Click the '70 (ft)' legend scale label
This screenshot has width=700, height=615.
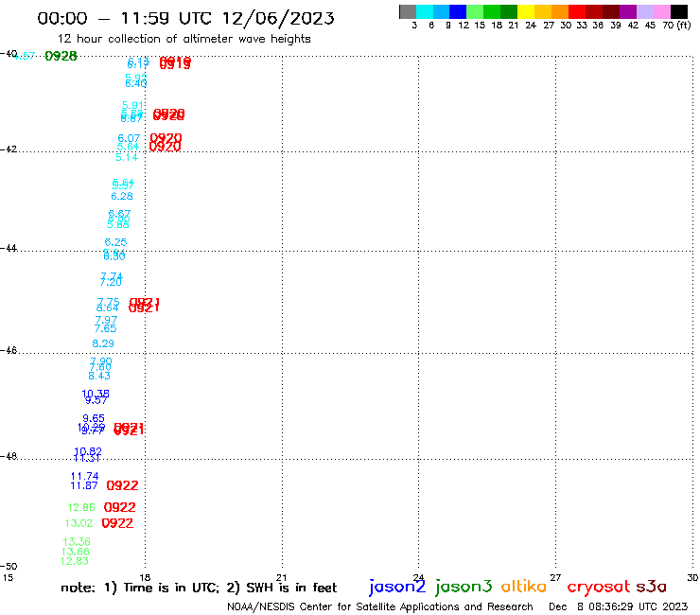pyautogui.click(x=676, y=25)
